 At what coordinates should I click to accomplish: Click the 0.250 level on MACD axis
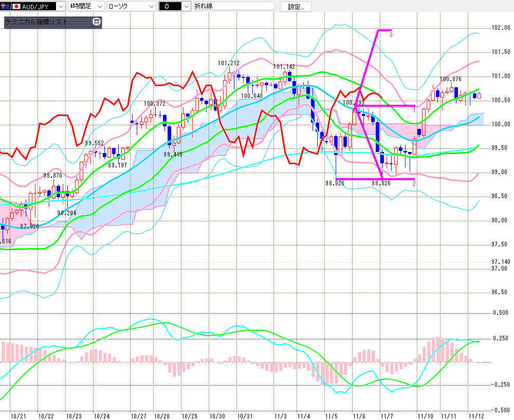pos(500,337)
